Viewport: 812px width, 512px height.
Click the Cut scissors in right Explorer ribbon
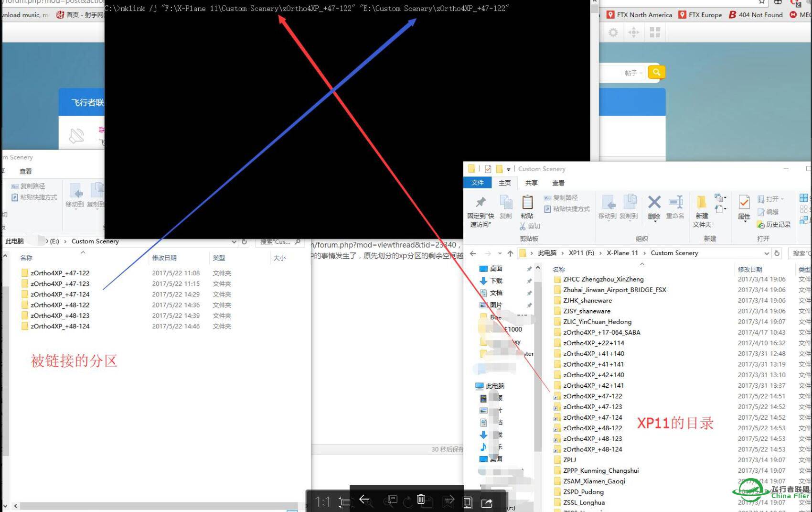click(523, 226)
